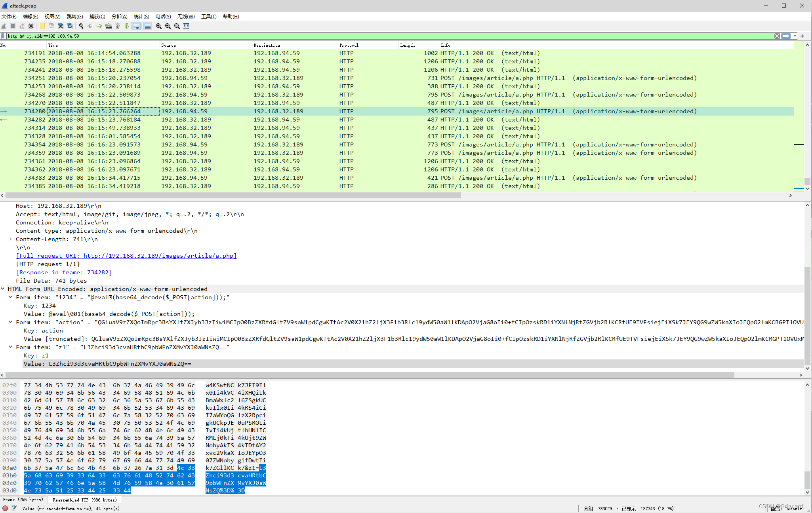Reset text to normal size

[177, 26]
